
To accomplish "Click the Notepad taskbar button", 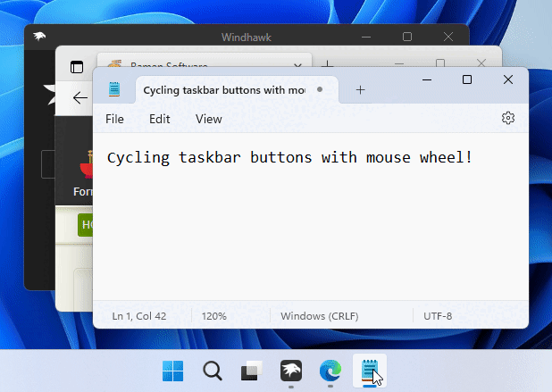I will click(369, 371).
